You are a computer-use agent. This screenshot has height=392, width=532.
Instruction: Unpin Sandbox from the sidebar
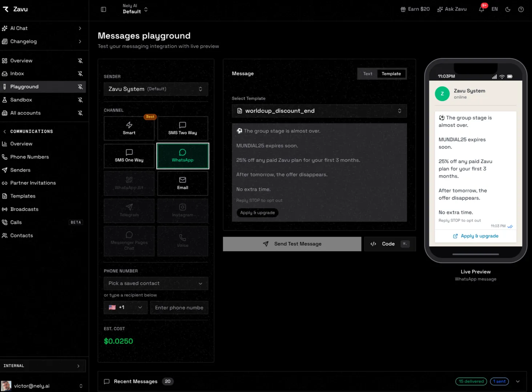80,100
